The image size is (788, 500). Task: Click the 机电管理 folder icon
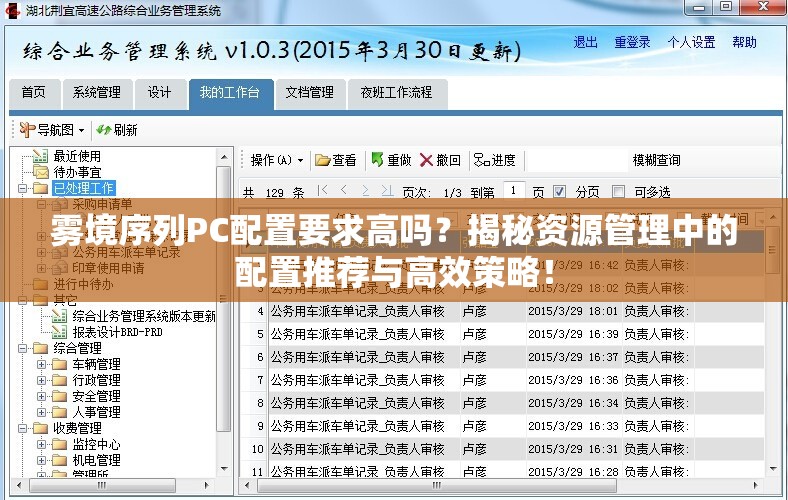point(60,460)
